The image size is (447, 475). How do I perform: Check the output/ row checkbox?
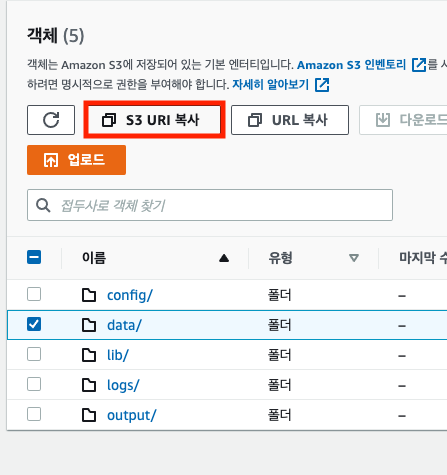pyautogui.click(x=34, y=414)
